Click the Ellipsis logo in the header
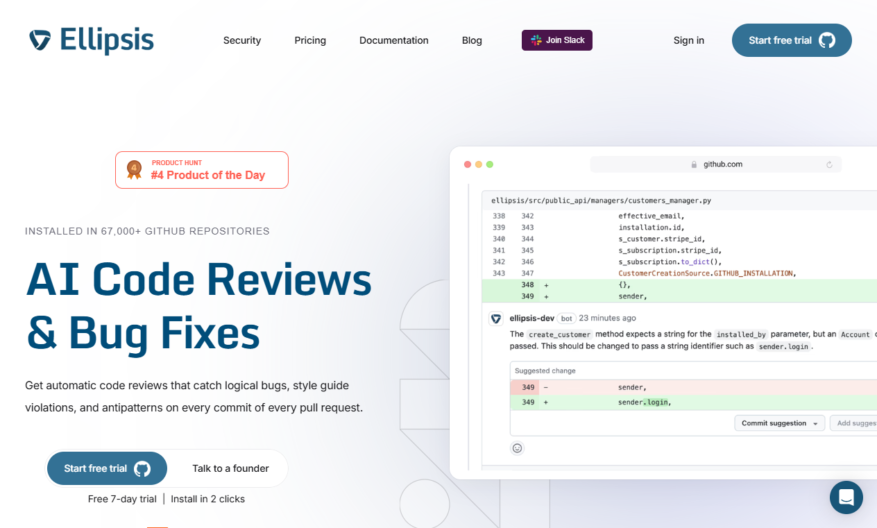The height and width of the screenshot is (528, 877). pos(91,40)
